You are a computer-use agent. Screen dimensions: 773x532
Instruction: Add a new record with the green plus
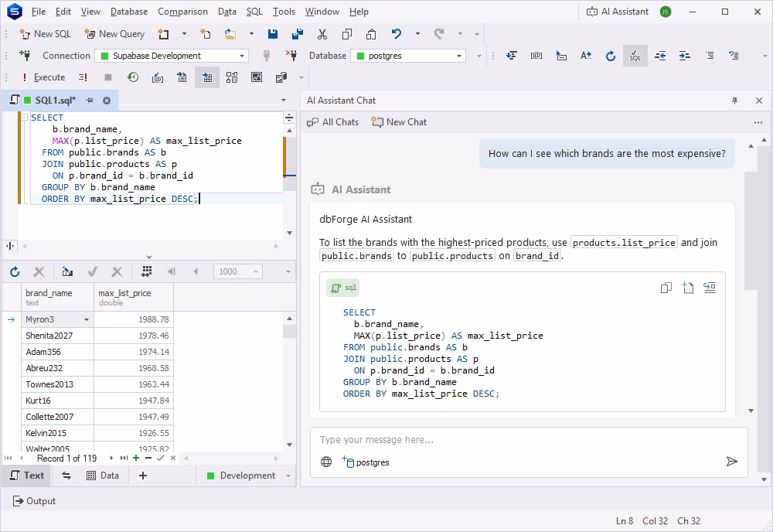[136, 458]
